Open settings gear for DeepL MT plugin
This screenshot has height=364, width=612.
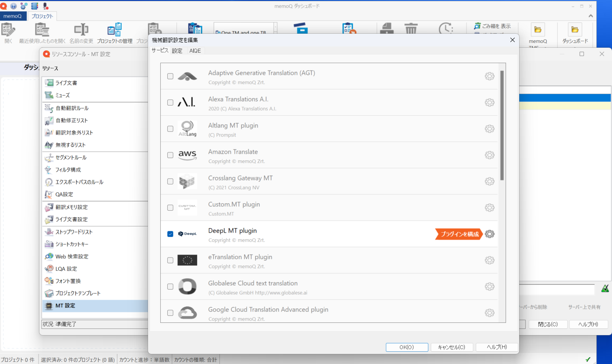pyautogui.click(x=489, y=234)
